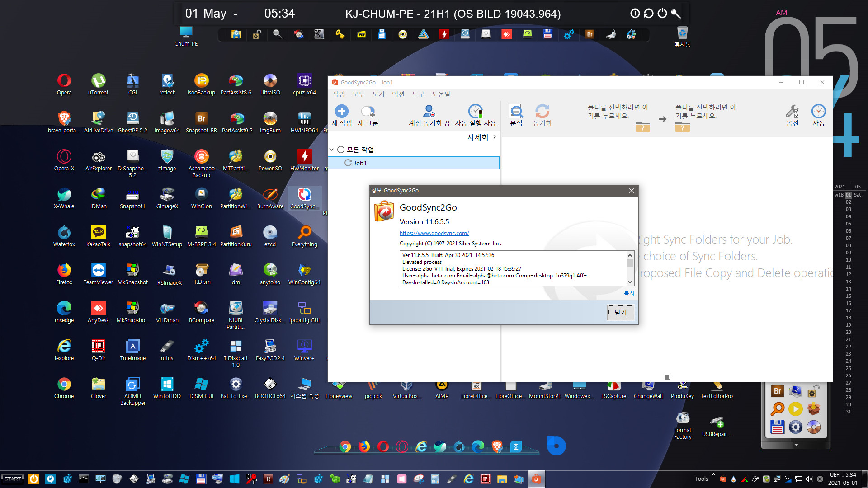Click the GoodSync2Go logo in dialog
The width and height of the screenshot is (868, 488).
point(384,211)
